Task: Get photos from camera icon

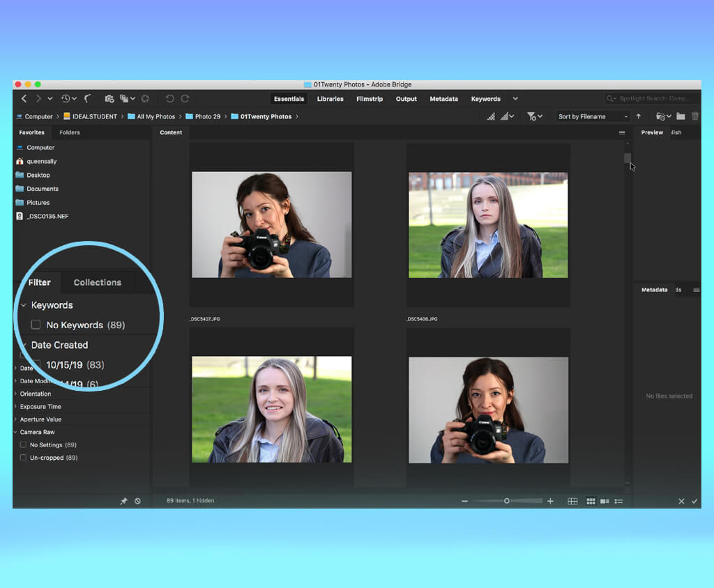Action: [x=109, y=99]
